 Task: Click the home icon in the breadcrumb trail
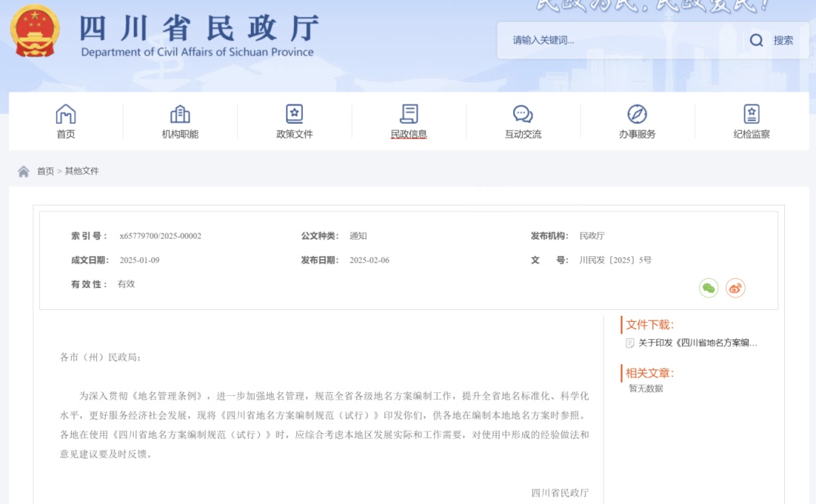coord(23,171)
